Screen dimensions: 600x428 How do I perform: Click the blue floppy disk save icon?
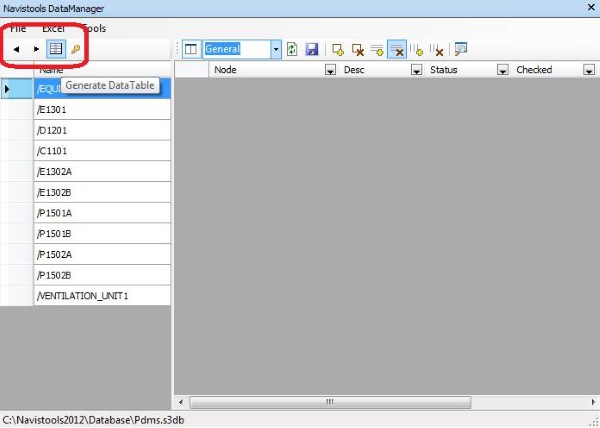[x=312, y=49]
